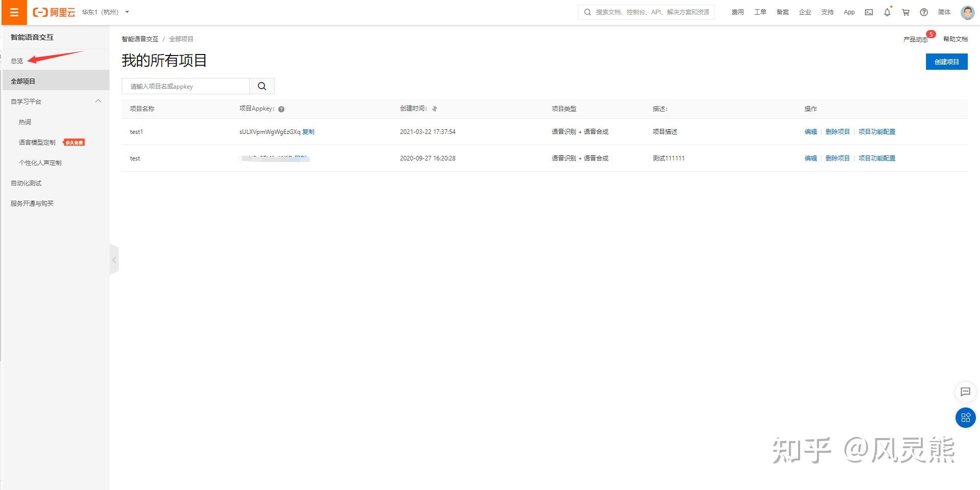The image size is (980, 490).
Task: Click the 创建项目 button
Action: tap(946, 61)
